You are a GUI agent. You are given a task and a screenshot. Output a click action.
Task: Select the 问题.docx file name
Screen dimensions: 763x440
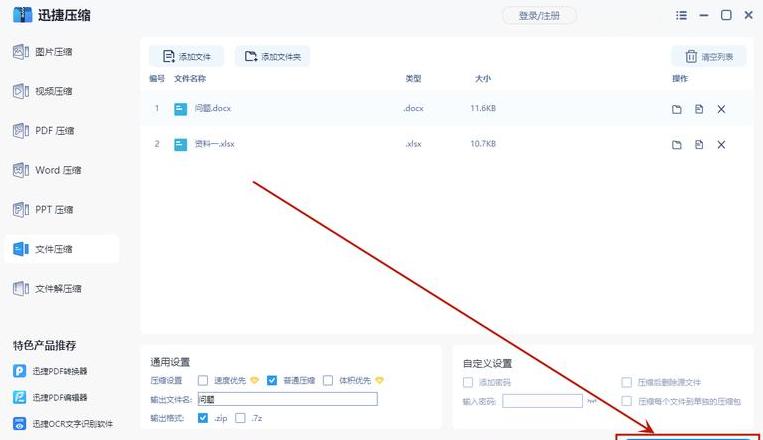click(213, 108)
